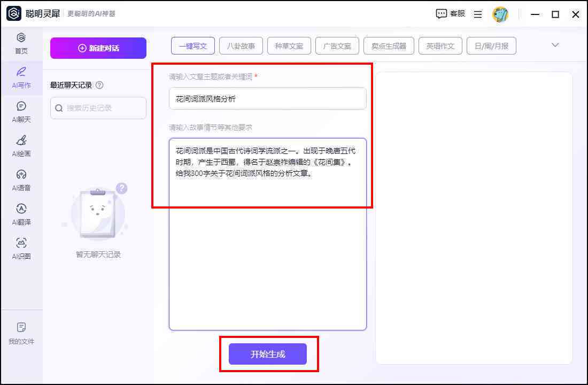This screenshot has height=385, width=588.
Task: Click the search magnifier in history box
Action: 59,108
